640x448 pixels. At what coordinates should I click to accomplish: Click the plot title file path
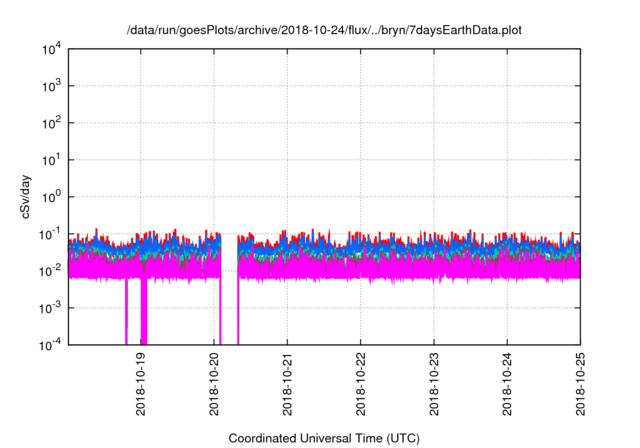pos(324,30)
